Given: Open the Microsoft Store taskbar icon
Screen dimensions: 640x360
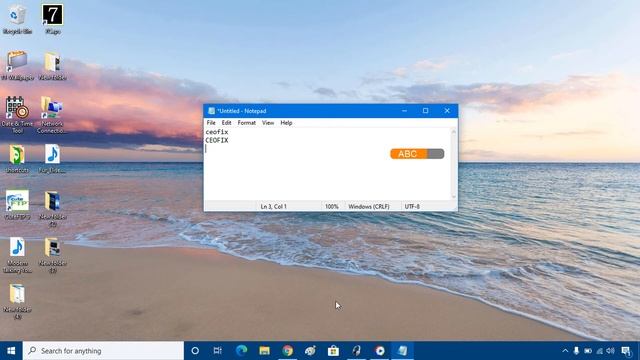Looking at the screenshot, I should [x=333, y=351].
